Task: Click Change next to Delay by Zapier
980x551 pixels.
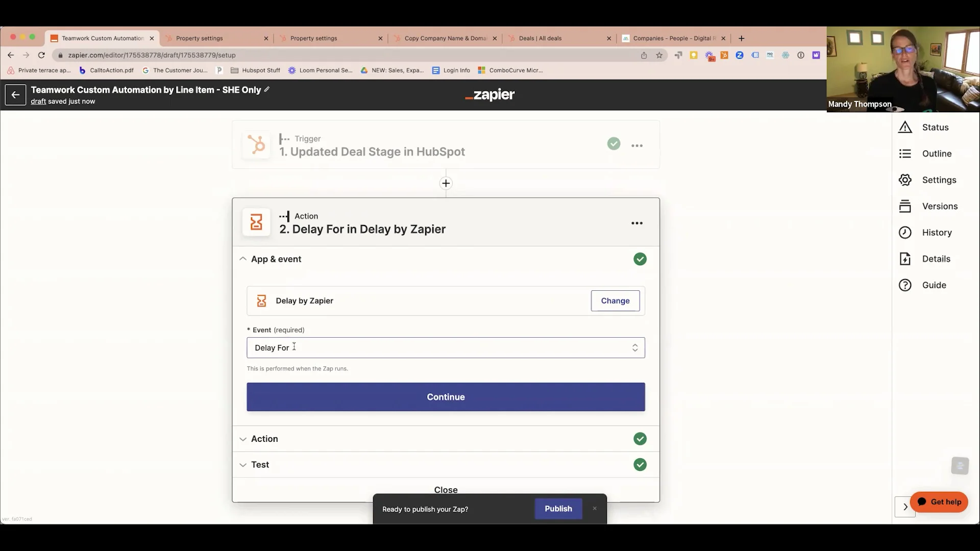Action: [x=615, y=301]
